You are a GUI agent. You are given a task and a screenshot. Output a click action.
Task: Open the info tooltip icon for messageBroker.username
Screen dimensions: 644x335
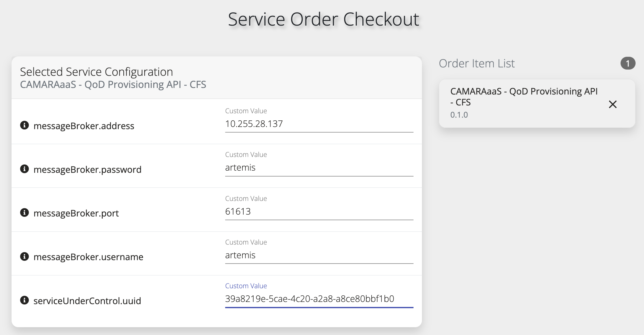click(x=24, y=256)
